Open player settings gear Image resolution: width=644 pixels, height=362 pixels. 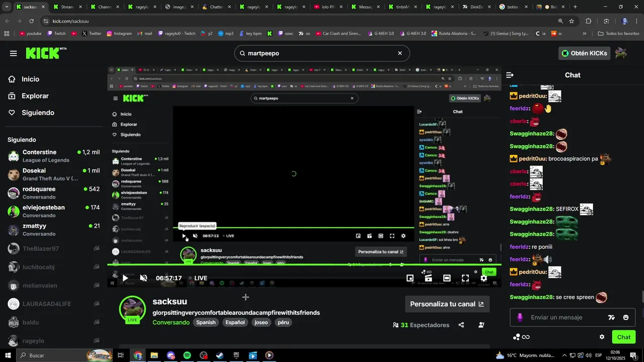[484, 278]
